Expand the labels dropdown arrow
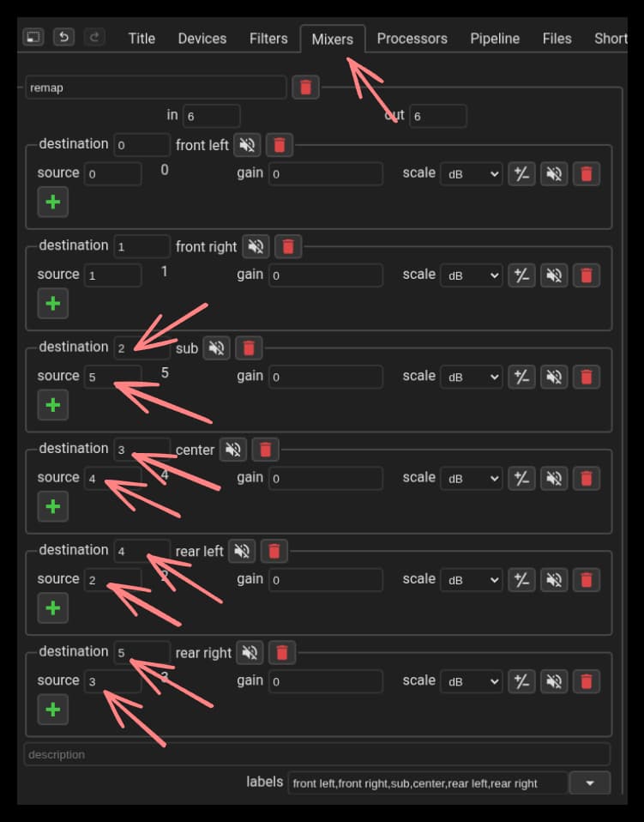Image resolution: width=644 pixels, height=822 pixels. [x=589, y=783]
